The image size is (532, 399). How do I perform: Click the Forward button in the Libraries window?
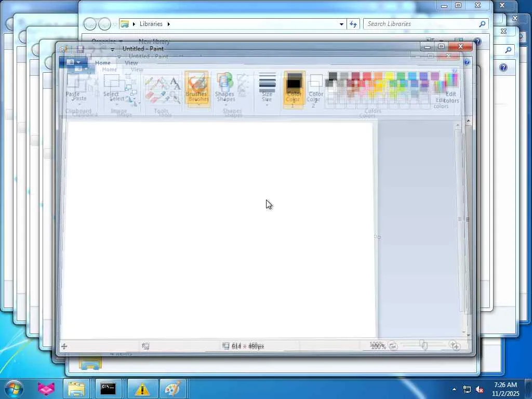click(104, 24)
